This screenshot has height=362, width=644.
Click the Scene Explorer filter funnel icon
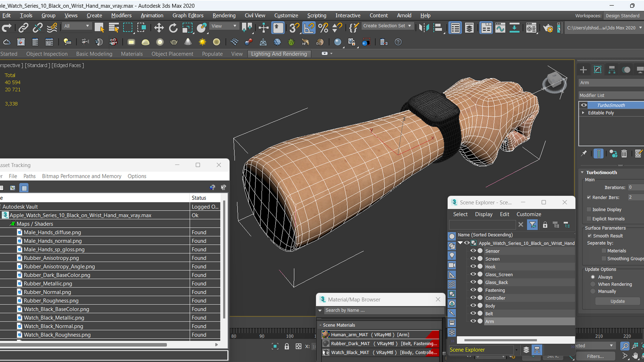pos(532,225)
